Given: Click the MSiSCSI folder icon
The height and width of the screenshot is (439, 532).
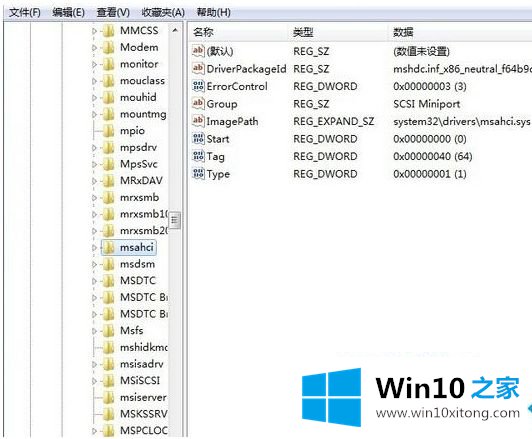Looking at the screenshot, I should [109, 381].
